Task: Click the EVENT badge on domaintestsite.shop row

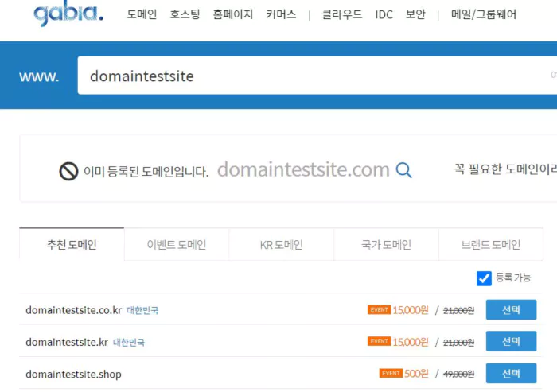Action: pyautogui.click(x=391, y=373)
